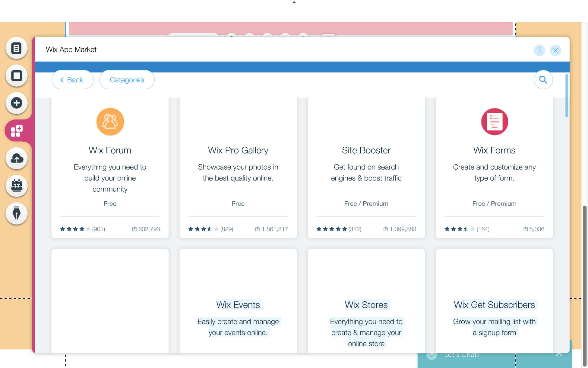Open the Site Booster app title

[366, 150]
